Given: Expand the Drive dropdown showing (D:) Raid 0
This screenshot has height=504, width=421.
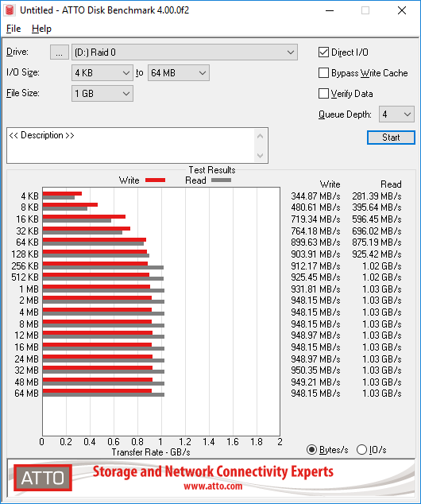Looking at the screenshot, I should (x=184, y=52).
